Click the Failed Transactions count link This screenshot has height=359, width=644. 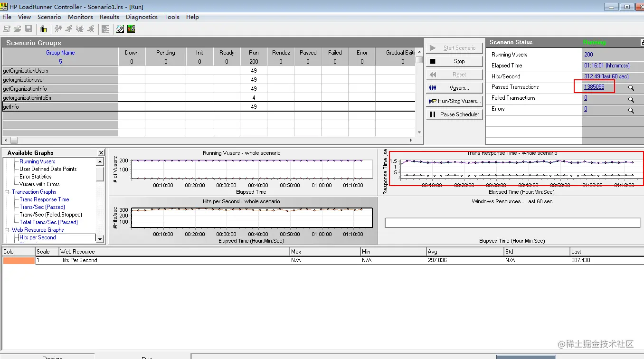(x=586, y=98)
